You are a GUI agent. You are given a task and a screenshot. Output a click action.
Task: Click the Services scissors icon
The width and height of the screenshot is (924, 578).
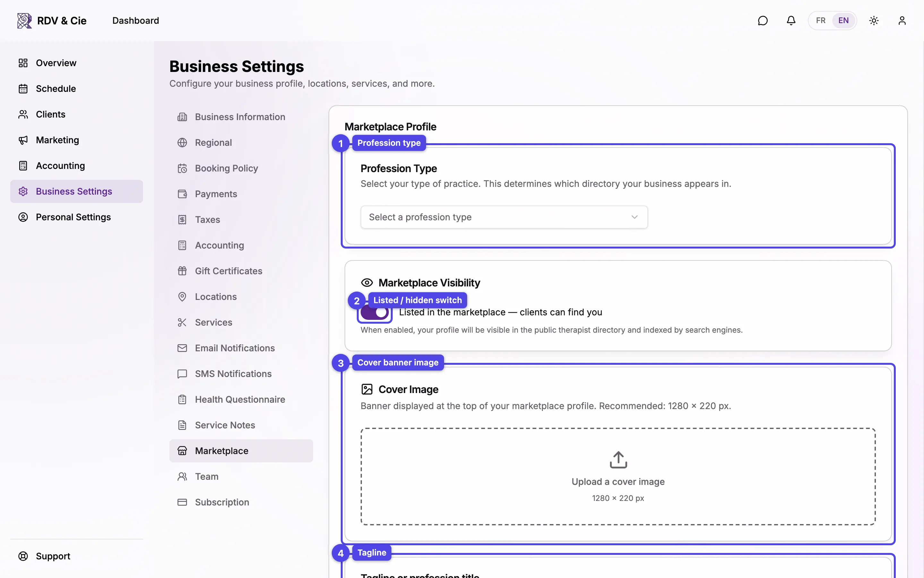182,322
